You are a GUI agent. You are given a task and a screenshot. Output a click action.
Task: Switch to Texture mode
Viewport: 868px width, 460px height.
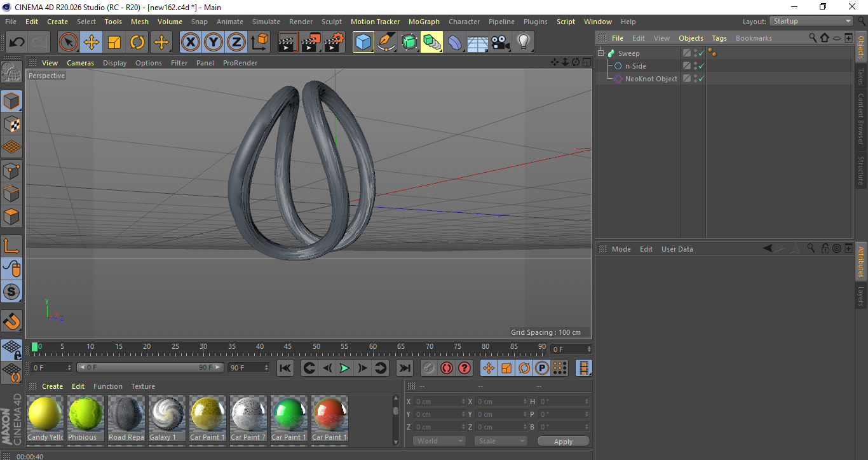[x=11, y=124]
